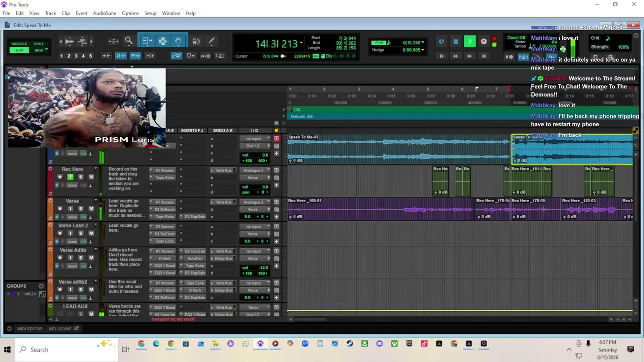Viewport: 644px width, 362px height.
Task: Select the Trim tool
Action: pos(146,41)
